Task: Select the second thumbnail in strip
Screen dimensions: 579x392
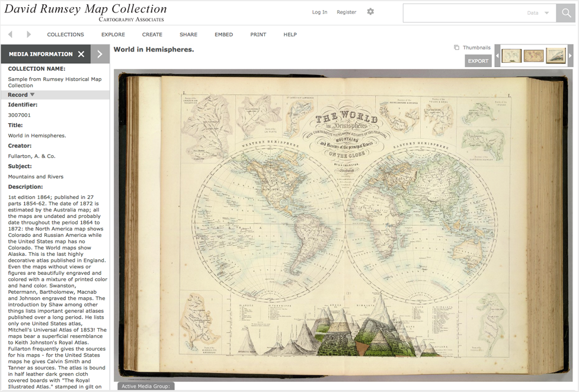Action: (x=533, y=56)
